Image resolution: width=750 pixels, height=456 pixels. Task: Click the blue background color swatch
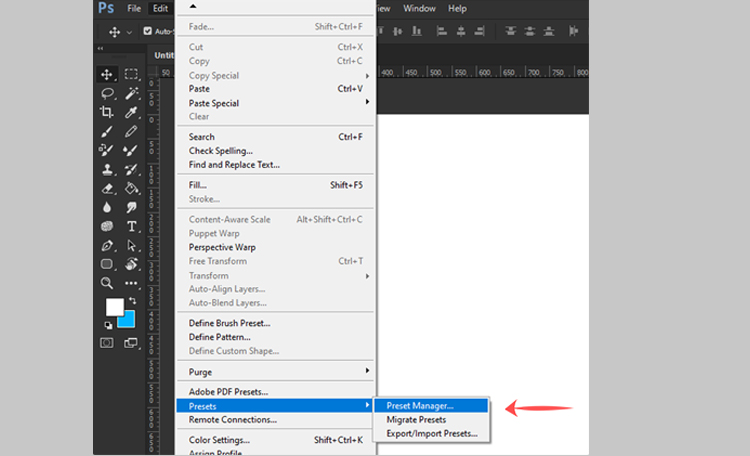pos(125,320)
